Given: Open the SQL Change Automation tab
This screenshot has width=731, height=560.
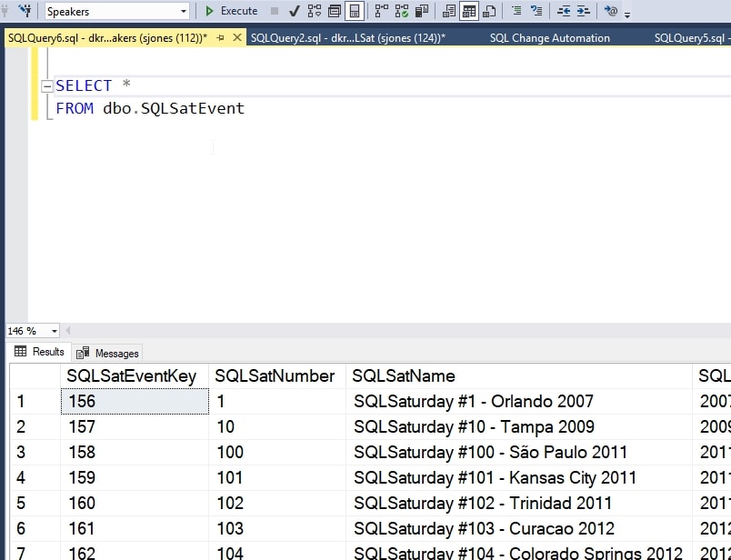Looking at the screenshot, I should coord(550,38).
